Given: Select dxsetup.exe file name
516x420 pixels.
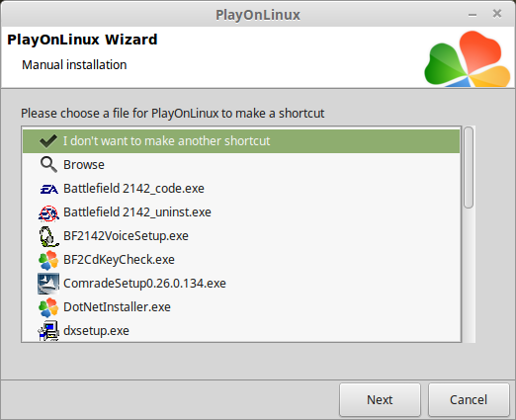Looking at the screenshot, I should [x=96, y=331].
